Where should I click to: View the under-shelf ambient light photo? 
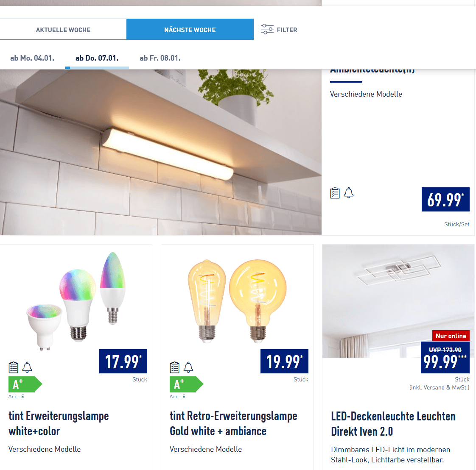pos(161,152)
